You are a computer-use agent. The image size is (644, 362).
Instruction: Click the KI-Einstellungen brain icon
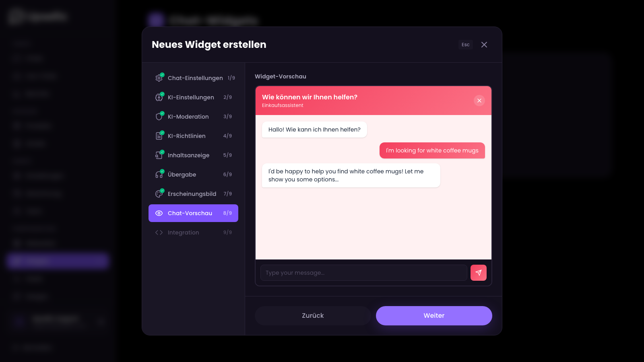(x=159, y=97)
